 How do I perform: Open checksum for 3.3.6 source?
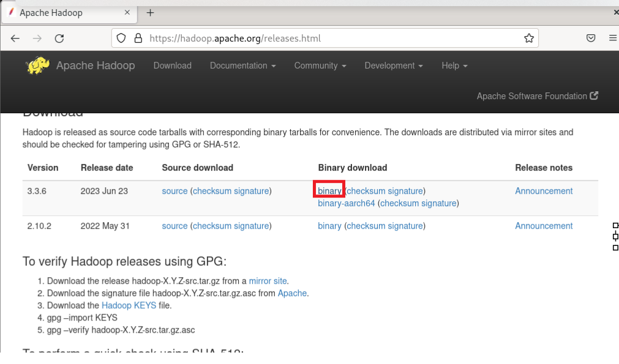(x=212, y=191)
